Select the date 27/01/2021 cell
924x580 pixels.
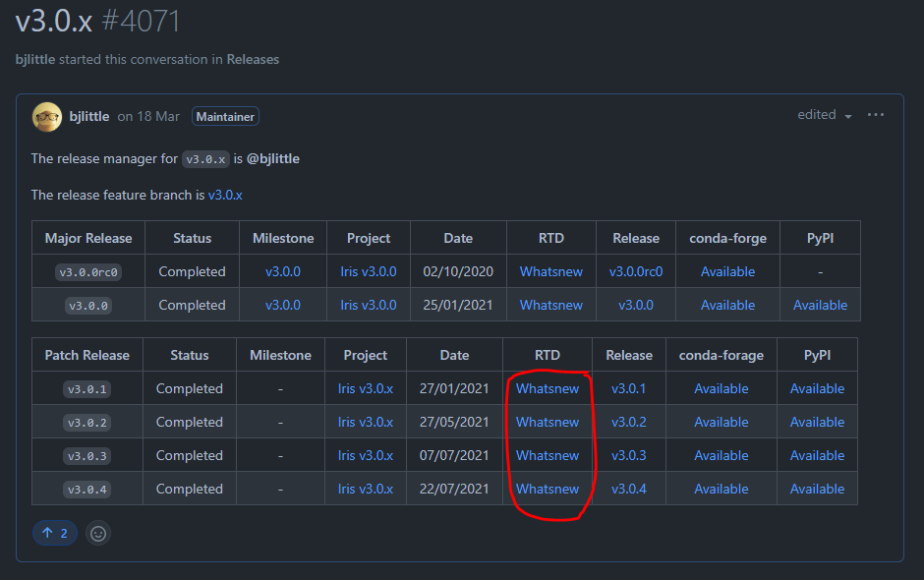pyautogui.click(x=454, y=389)
